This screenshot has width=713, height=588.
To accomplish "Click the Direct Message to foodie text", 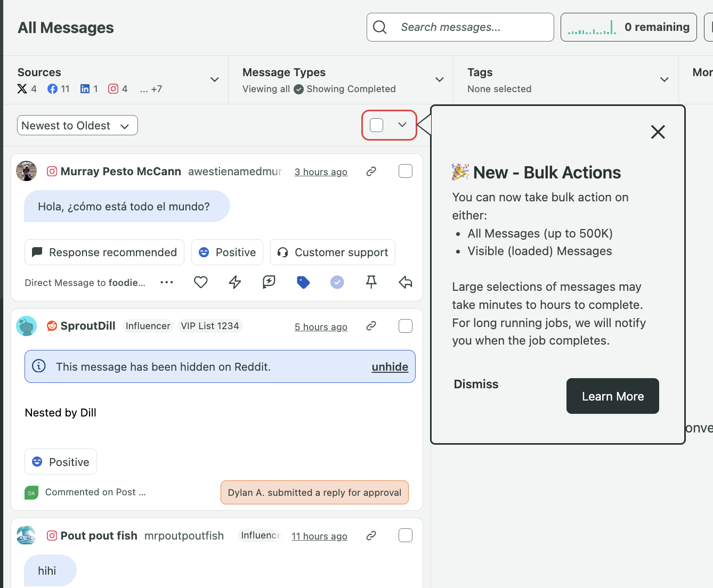I will pos(85,282).
